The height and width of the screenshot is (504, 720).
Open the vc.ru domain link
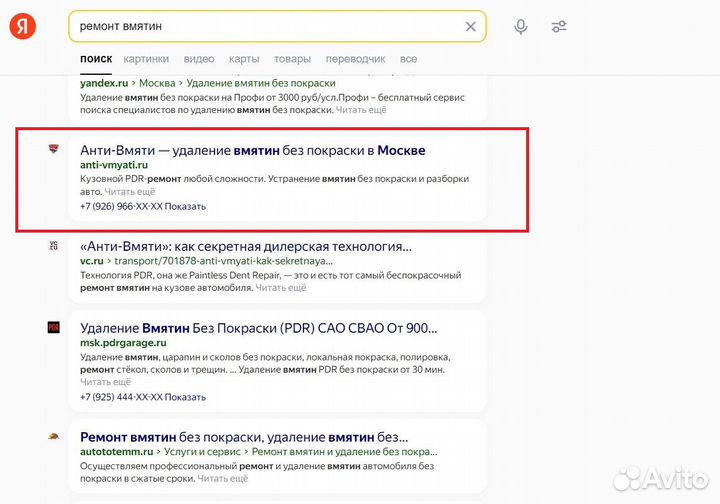(x=92, y=261)
